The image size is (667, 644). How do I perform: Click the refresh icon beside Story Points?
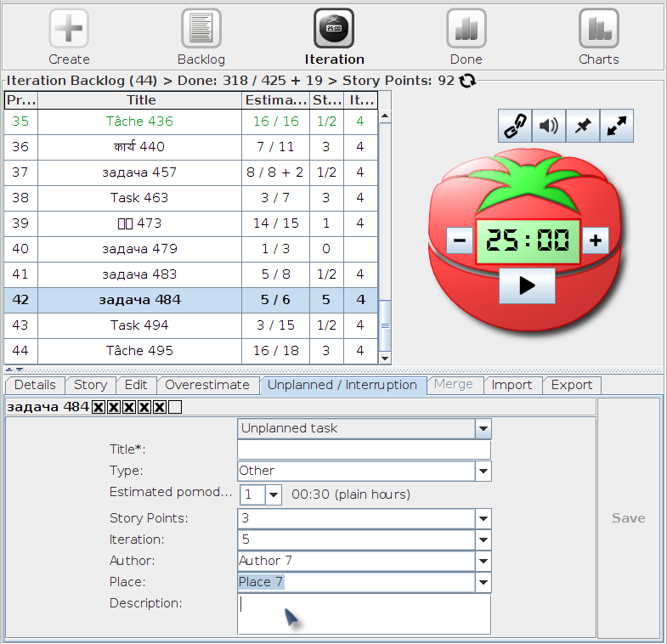coord(467,81)
